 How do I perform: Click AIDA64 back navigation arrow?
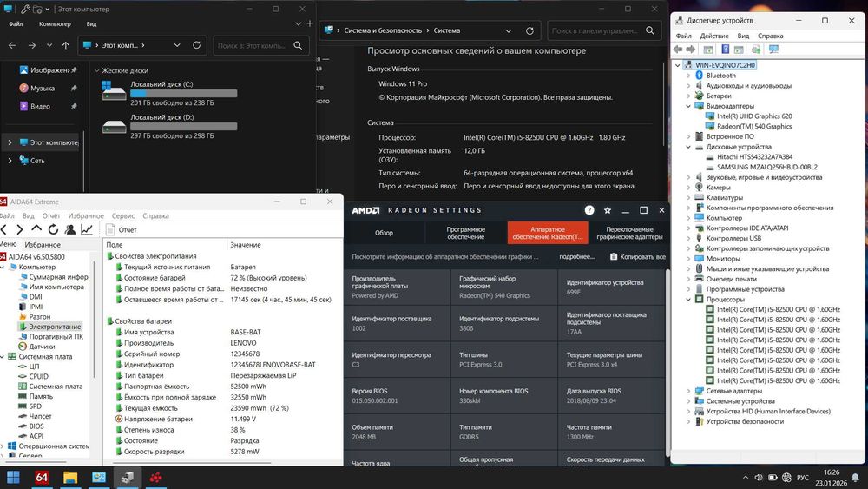click(x=3, y=229)
